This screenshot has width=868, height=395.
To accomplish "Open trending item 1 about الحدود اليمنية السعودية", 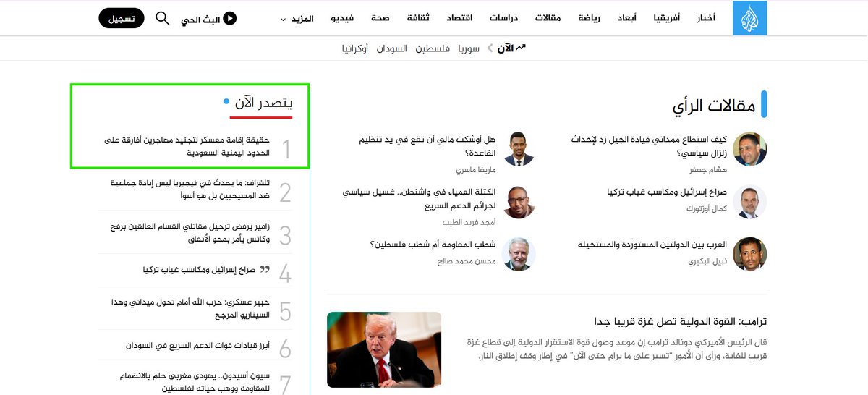I will [x=187, y=146].
